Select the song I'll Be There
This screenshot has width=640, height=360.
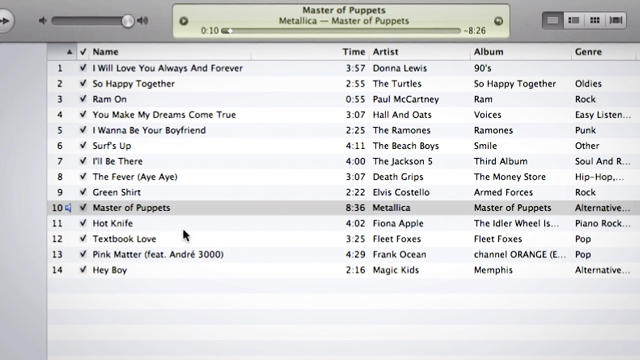[x=118, y=161]
